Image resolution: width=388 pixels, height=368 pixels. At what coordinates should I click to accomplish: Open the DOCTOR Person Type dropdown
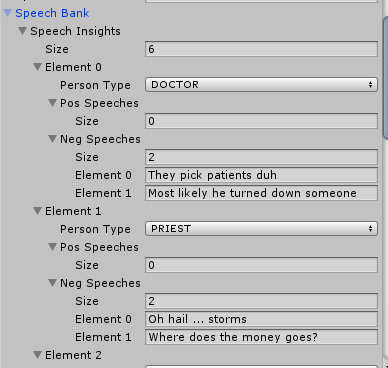(x=261, y=85)
